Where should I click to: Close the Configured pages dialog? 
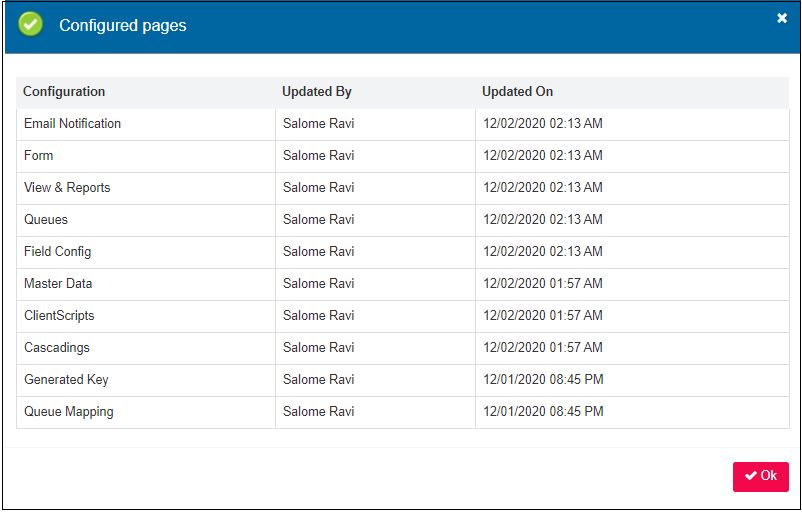click(x=782, y=18)
